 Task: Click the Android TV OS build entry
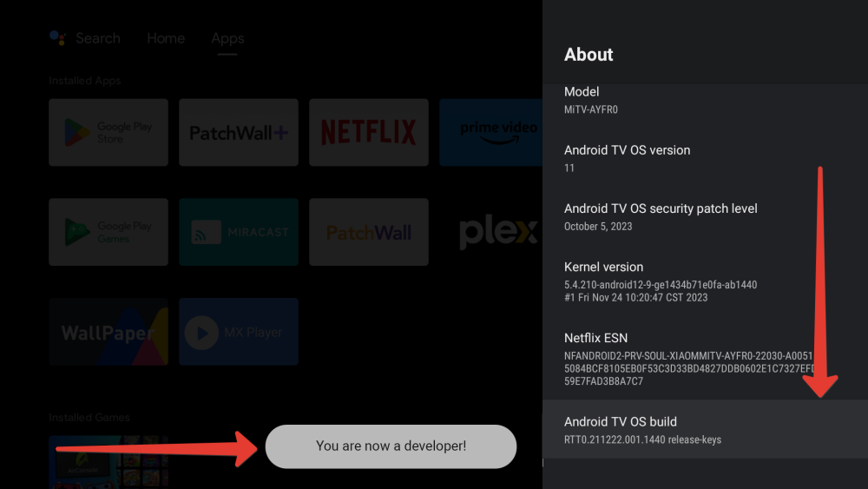705,429
